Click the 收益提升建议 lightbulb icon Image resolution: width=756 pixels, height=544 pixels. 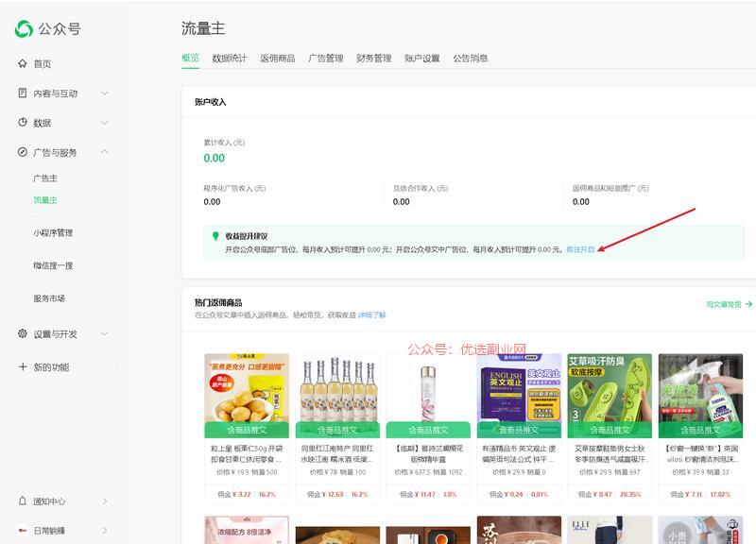coord(215,236)
